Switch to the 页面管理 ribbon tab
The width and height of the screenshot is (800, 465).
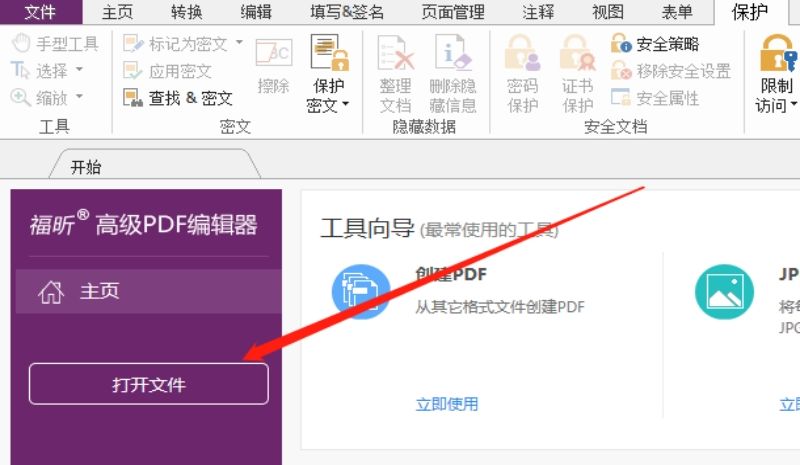(453, 12)
